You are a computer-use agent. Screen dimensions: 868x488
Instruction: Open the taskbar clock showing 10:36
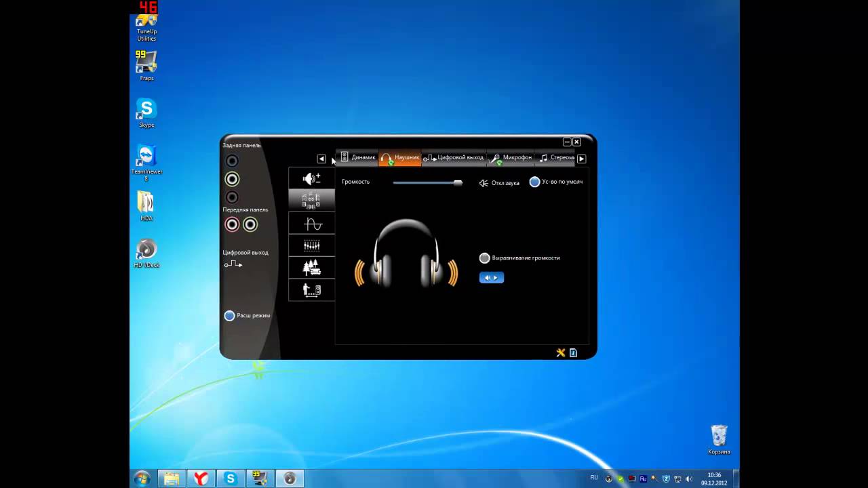click(x=714, y=479)
